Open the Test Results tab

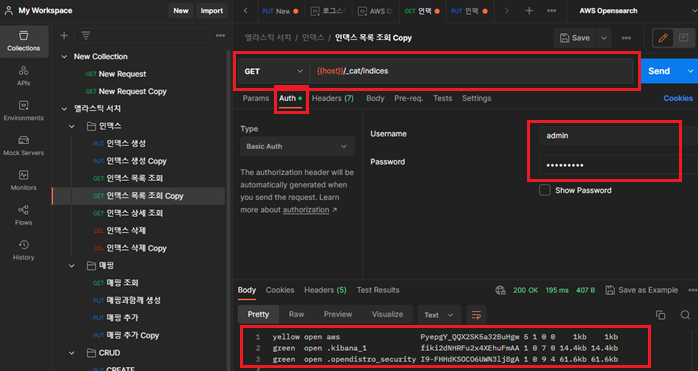coord(378,290)
